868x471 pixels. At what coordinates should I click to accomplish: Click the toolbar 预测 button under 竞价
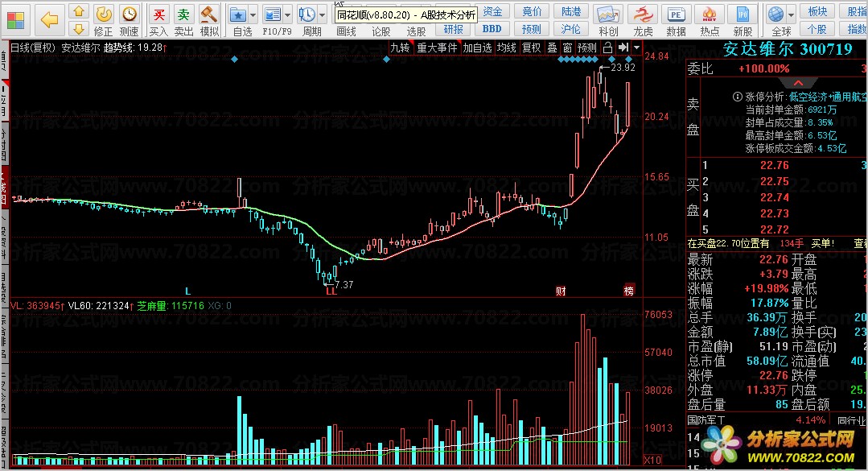tap(532, 29)
